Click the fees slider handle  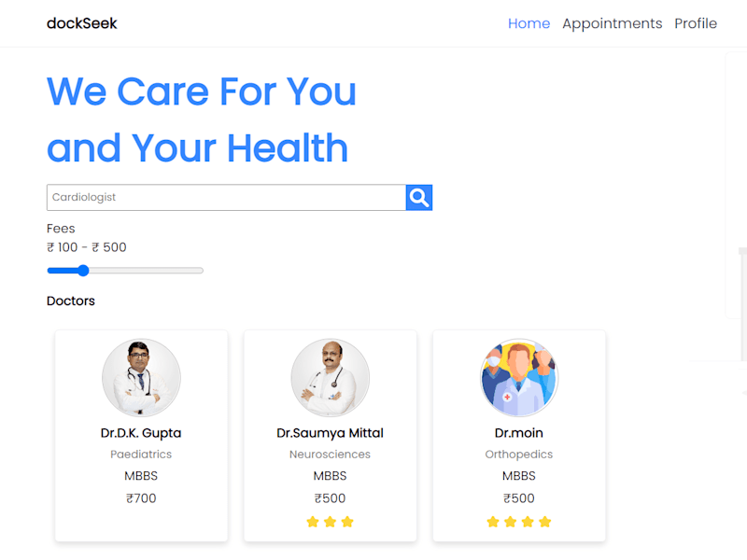pyautogui.click(x=83, y=271)
